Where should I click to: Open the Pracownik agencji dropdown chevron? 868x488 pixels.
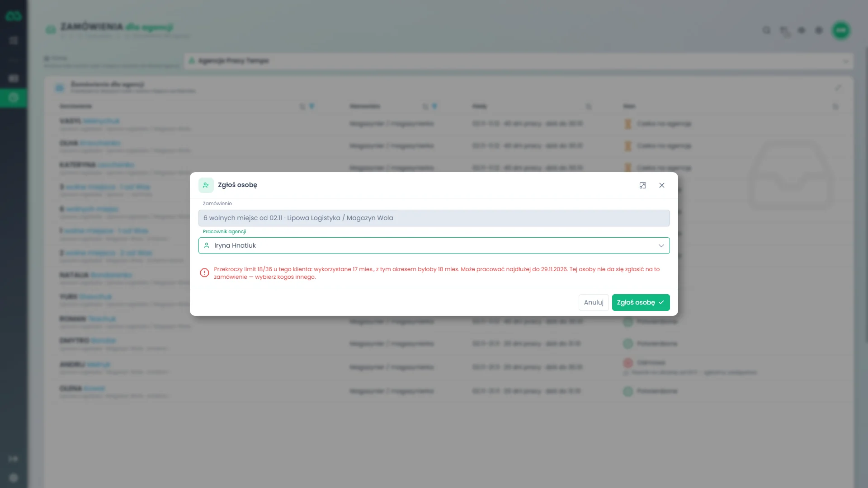click(661, 246)
